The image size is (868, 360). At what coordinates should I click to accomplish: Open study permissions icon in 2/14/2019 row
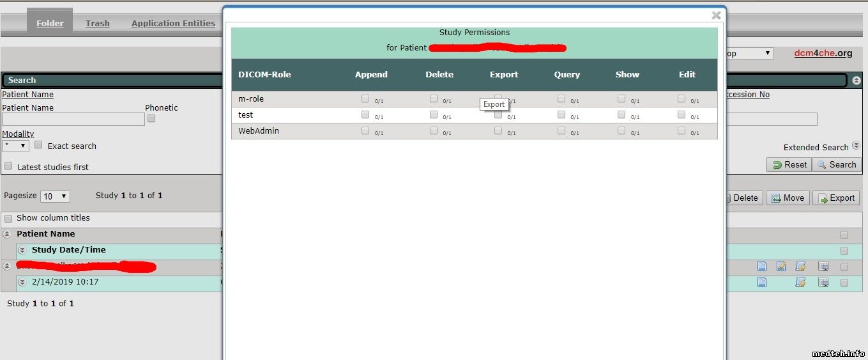(x=801, y=282)
